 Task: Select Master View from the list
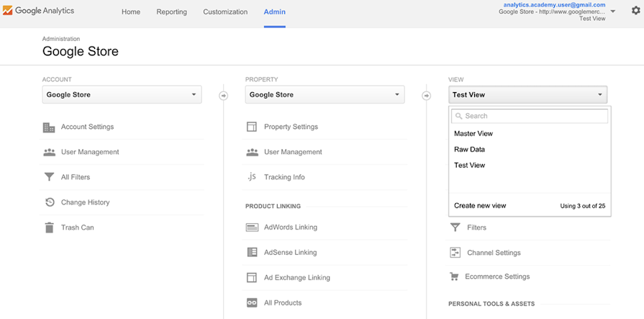point(473,134)
